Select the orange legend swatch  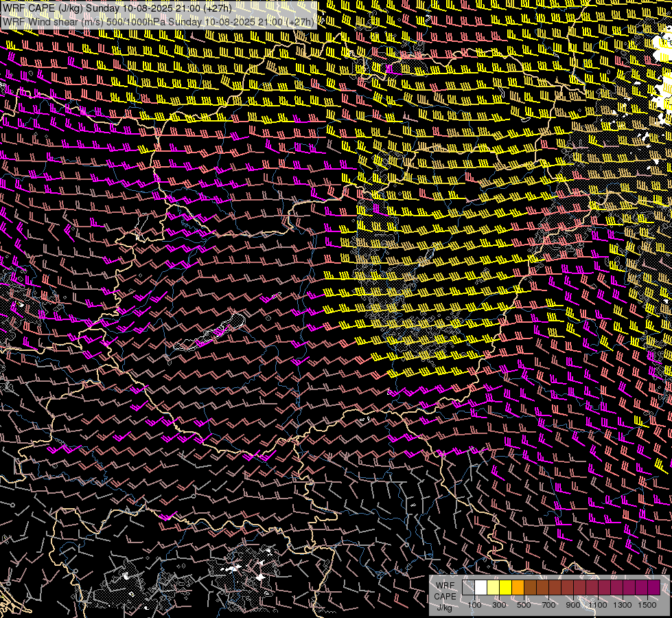coord(518,587)
